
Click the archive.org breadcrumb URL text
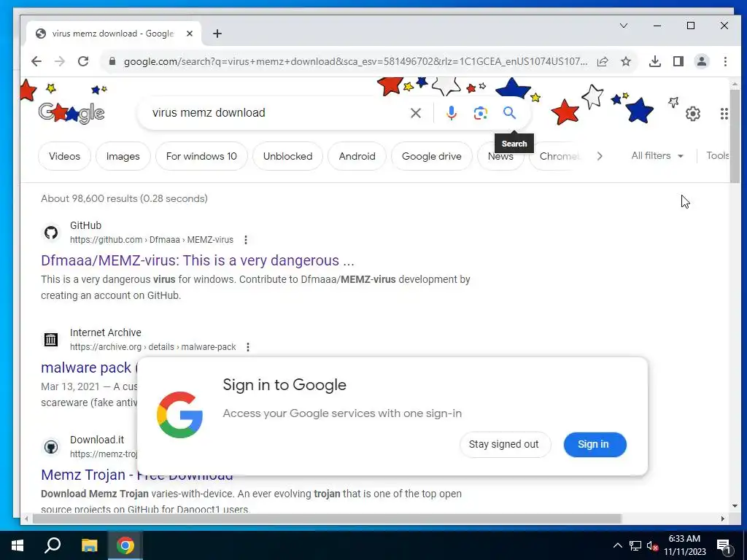pyautogui.click(x=153, y=347)
